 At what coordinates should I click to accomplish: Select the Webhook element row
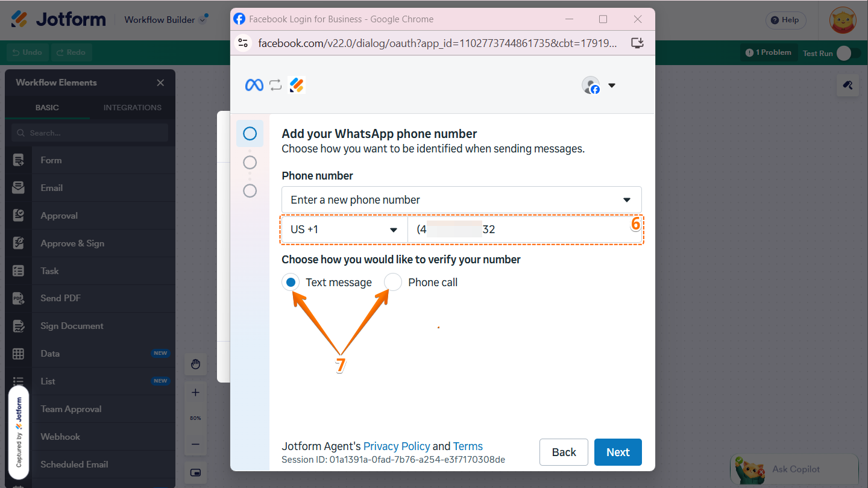(90, 437)
